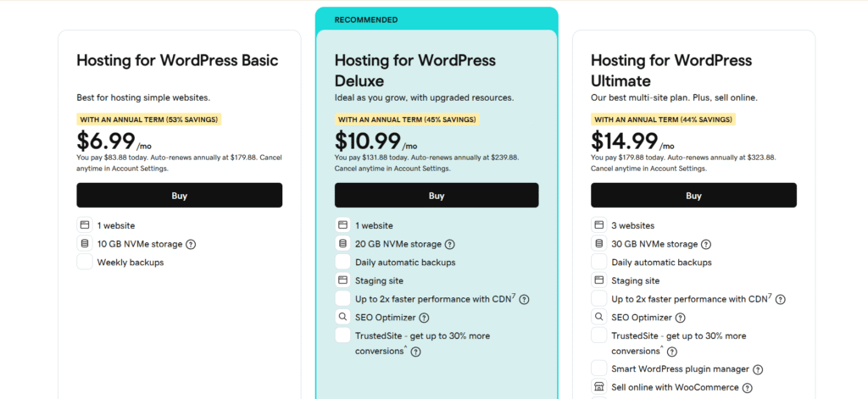Click magnifier icon beside Deluxe SEO Optimizer
868x399 pixels.
click(342, 318)
